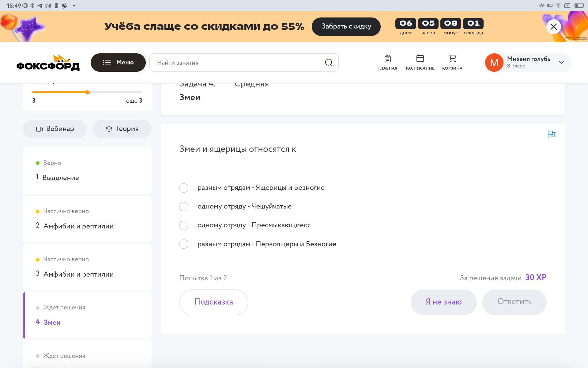This screenshot has height=368, width=588.
Task: Click the search magnifier icon
Action: coord(329,63)
